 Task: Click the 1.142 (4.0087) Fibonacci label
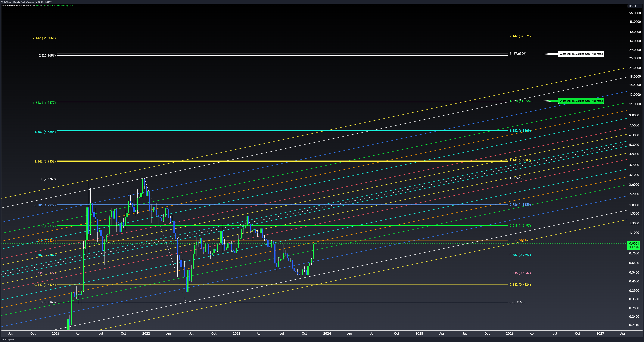520,160
